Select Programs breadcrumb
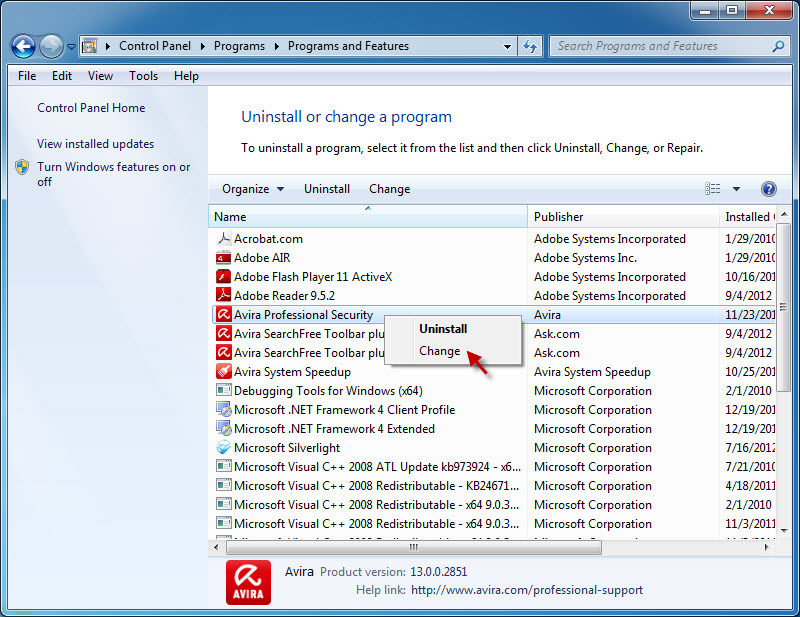The image size is (800, 617). coord(239,46)
